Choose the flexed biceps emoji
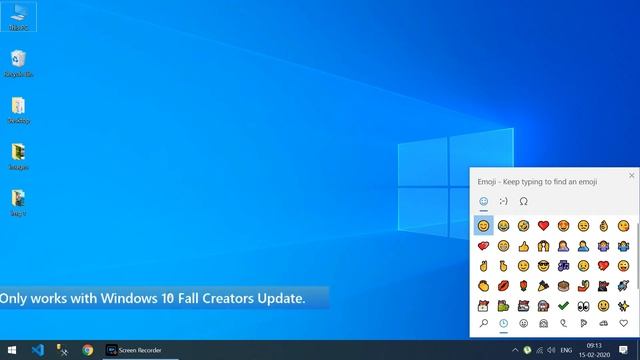 583,286
